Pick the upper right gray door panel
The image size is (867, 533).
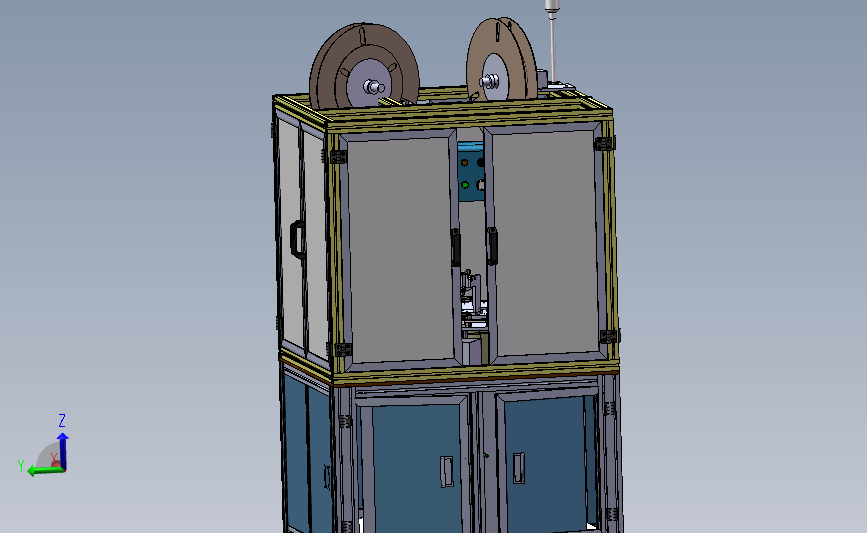[x=545, y=242]
